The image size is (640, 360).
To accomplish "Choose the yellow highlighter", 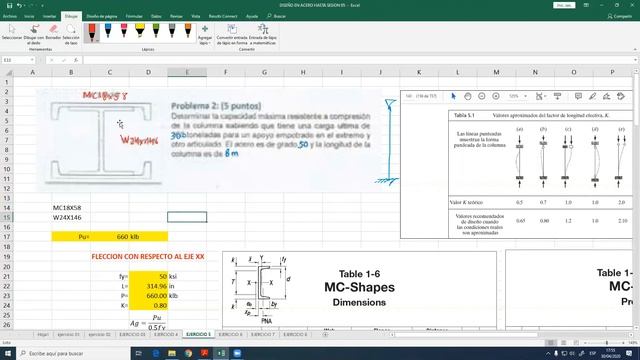I will (x=140, y=31).
